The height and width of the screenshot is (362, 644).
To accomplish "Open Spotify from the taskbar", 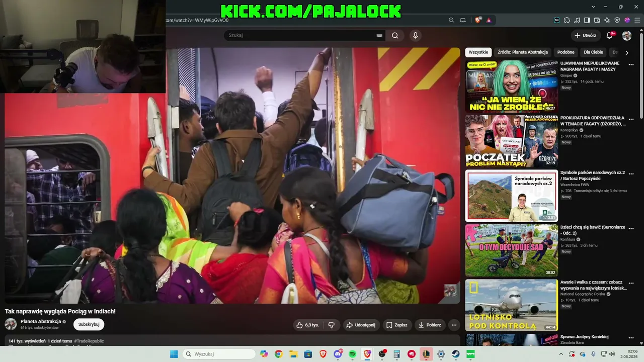I will tap(352, 354).
